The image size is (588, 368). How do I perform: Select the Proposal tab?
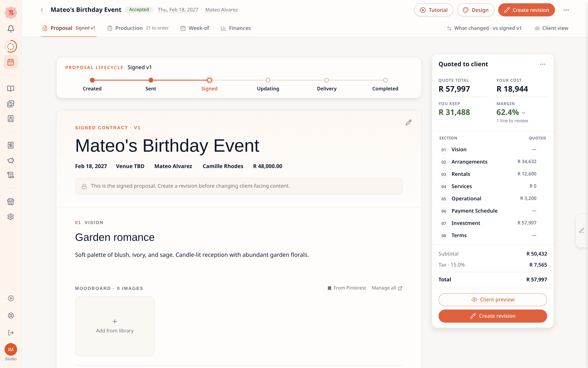coord(69,28)
